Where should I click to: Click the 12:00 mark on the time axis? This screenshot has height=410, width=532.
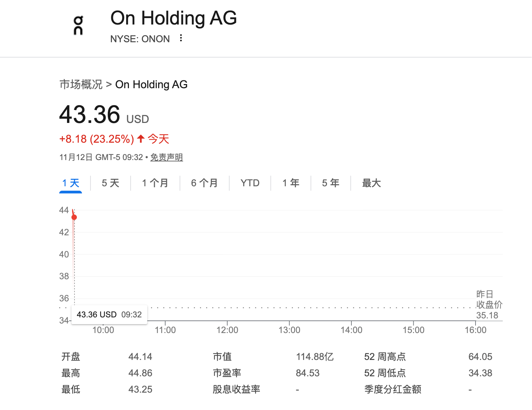227,330
